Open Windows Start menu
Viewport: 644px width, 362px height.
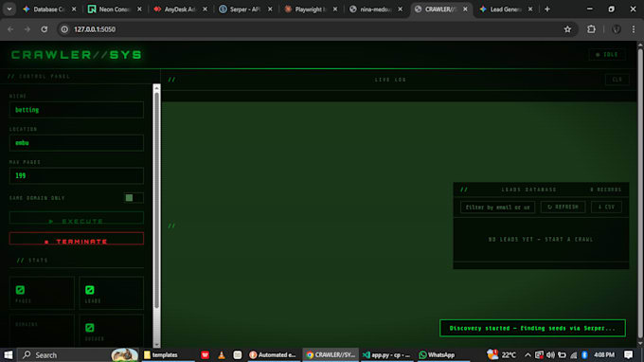tap(9, 354)
